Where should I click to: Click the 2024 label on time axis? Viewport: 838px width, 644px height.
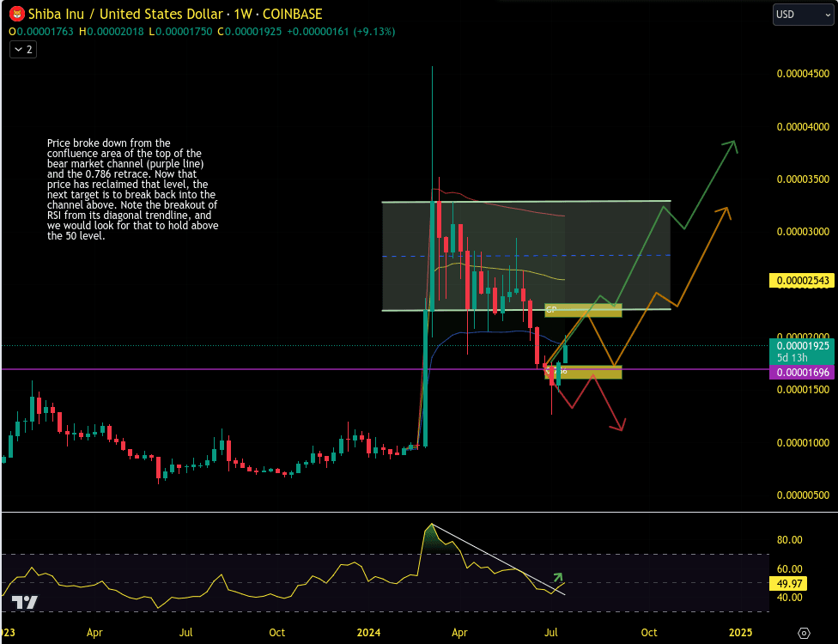368,633
